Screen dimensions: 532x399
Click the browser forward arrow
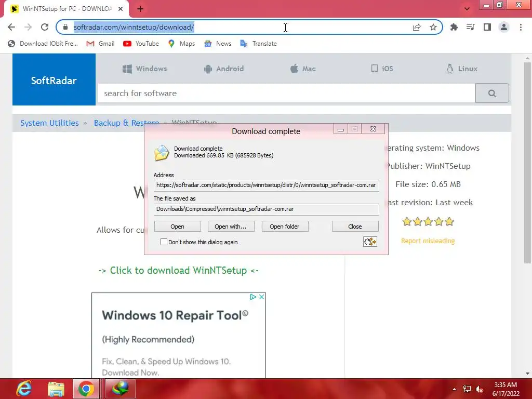tap(28, 27)
